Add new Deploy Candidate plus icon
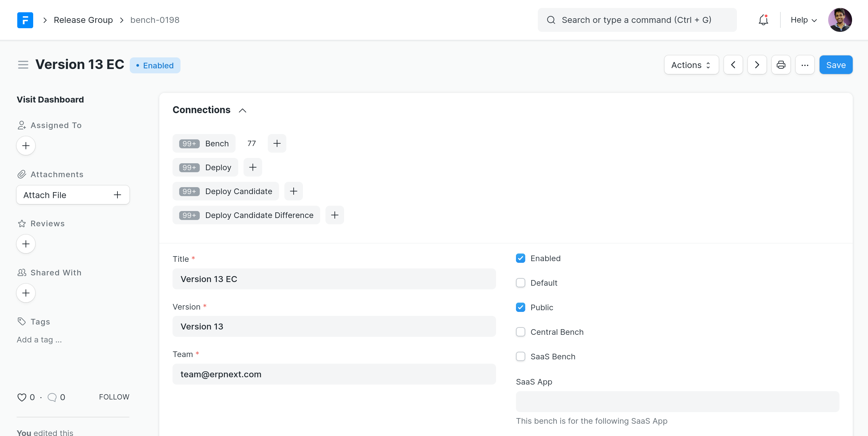The height and width of the screenshot is (436, 868). point(293,191)
